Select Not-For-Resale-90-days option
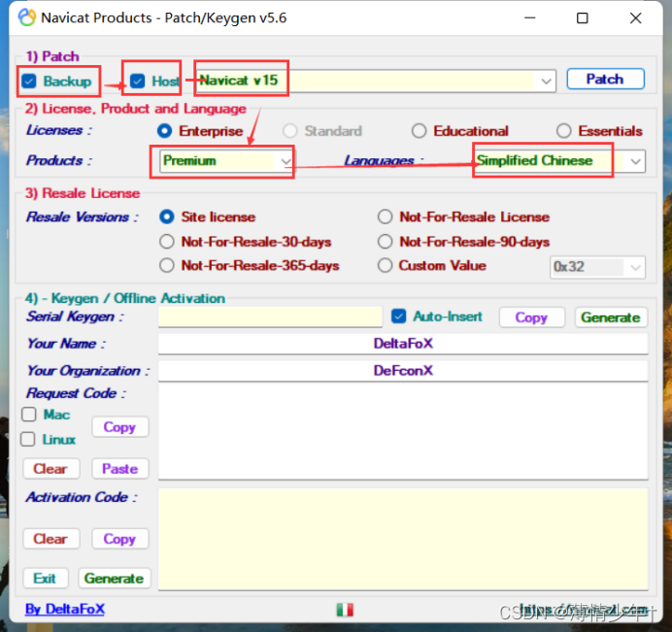 coord(385,242)
